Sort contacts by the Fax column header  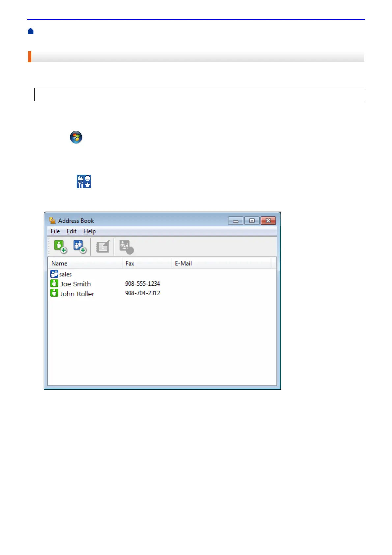(147, 263)
